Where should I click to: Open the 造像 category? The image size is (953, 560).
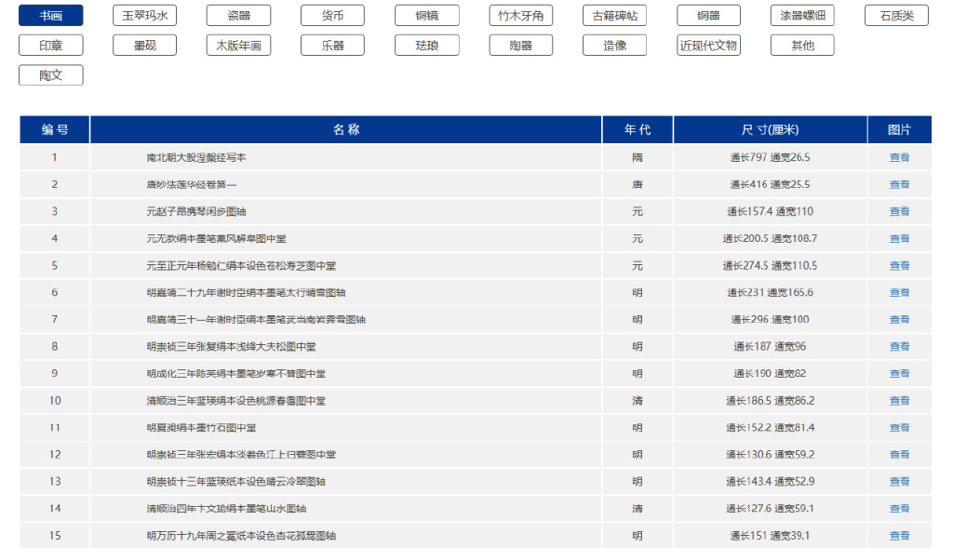click(614, 45)
